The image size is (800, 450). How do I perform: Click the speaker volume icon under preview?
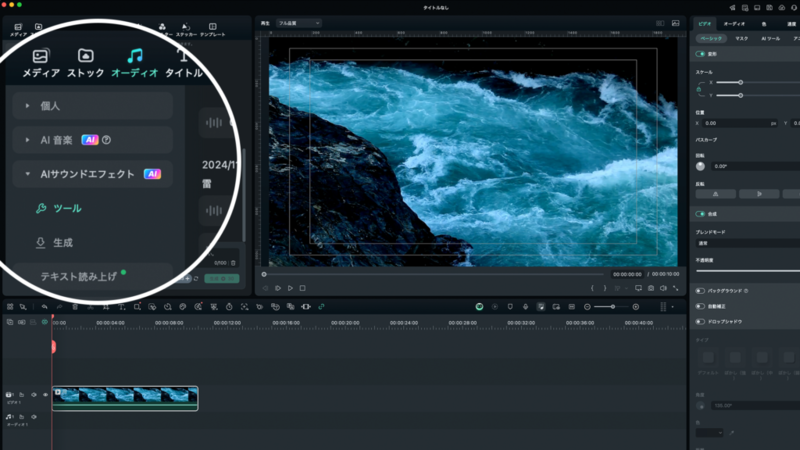pos(663,288)
